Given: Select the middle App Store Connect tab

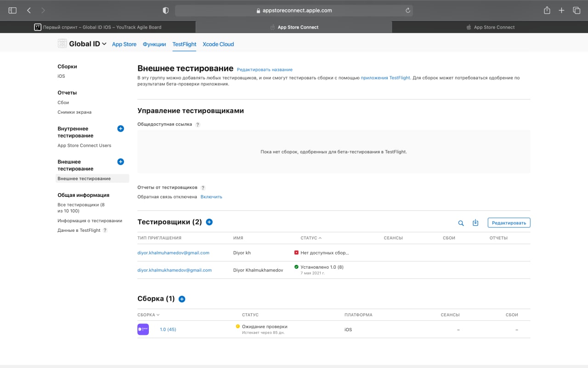Looking at the screenshot, I should [294, 27].
